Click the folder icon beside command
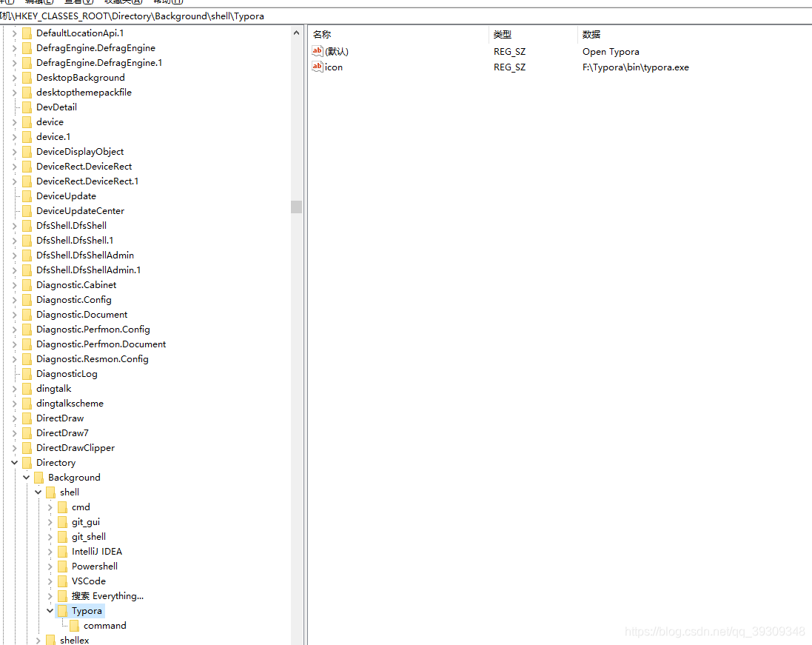812x645 pixels. click(75, 626)
